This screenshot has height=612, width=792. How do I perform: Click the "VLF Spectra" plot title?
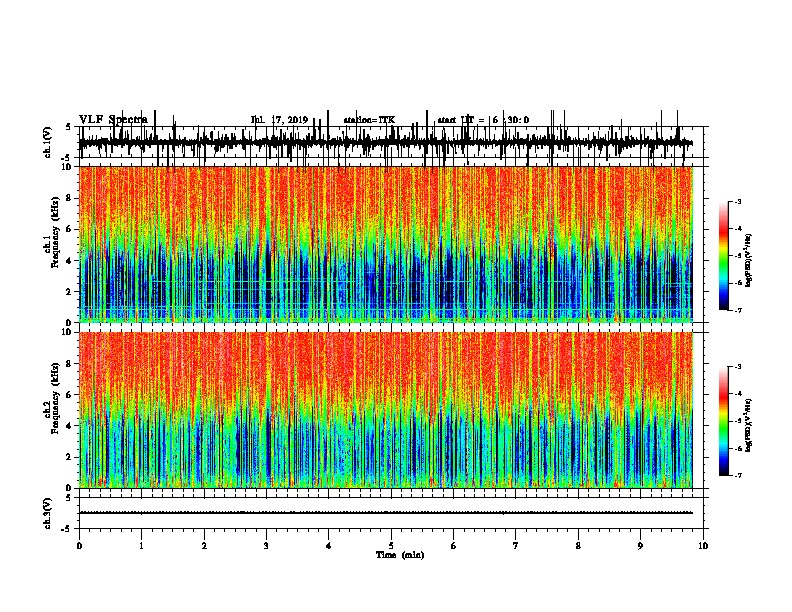point(113,120)
